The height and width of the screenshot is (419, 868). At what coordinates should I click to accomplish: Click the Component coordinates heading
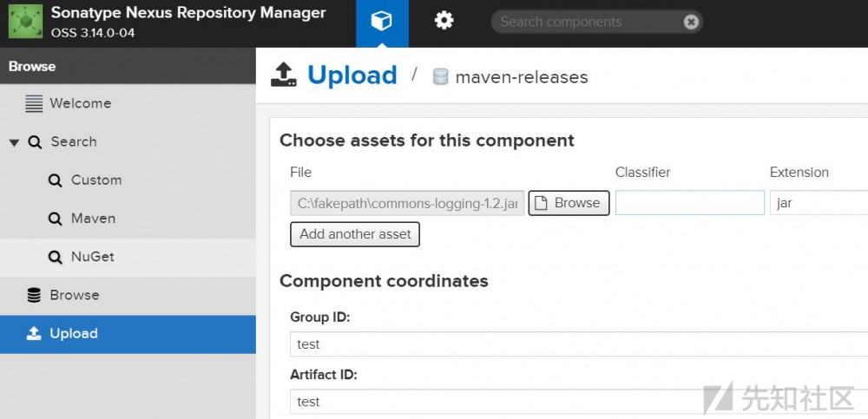tap(384, 281)
